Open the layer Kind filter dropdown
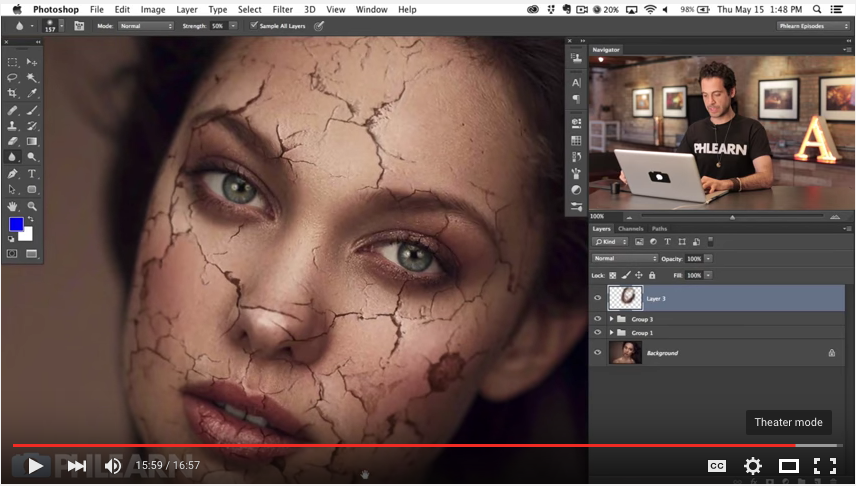The height and width of the screenshot is (486, 856). click(x=610, y=242)
